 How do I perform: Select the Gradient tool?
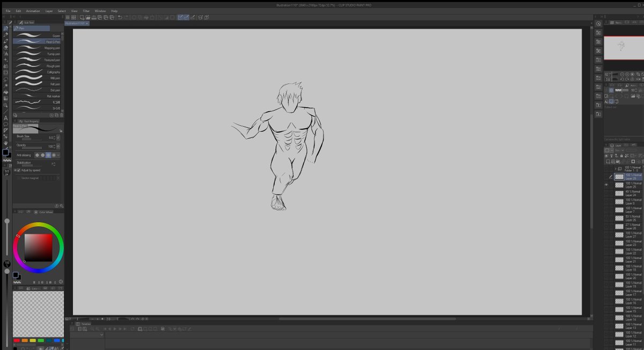5,98
